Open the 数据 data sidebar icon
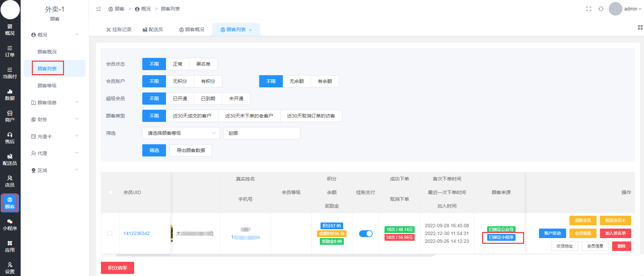The width and height of the screenshot is (644, 276). click(10, 95)
